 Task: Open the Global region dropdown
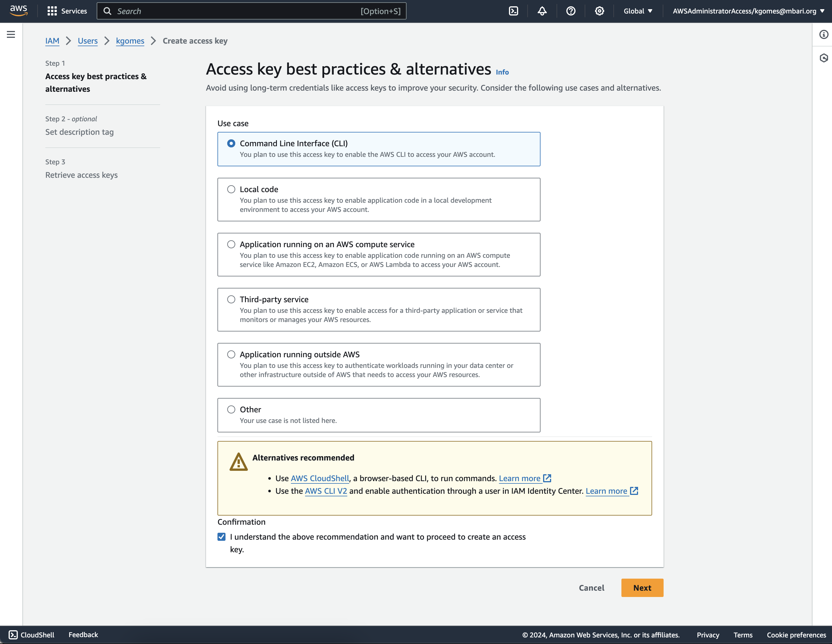pyautogui.click(x=638, y=11)
